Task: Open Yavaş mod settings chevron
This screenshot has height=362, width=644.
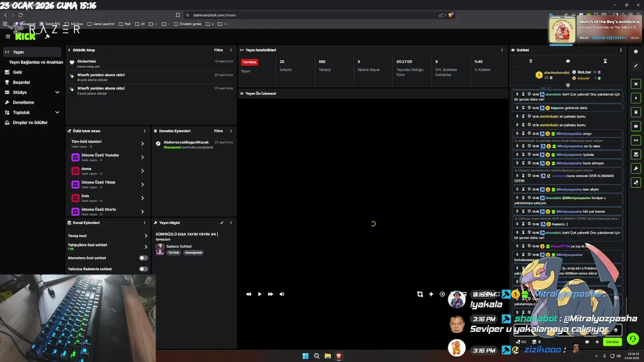Action: pyautogui.click(x=146, y=236)
